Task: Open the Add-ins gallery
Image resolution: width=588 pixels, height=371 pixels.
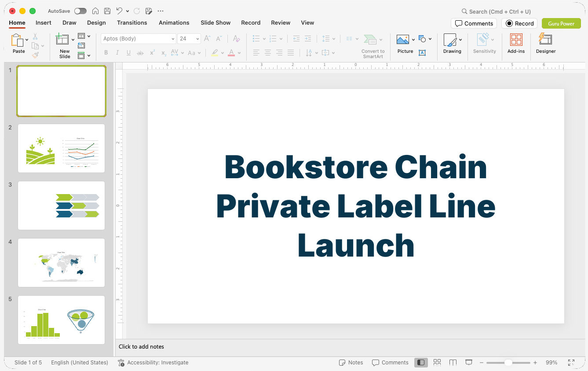Action: (516, 44)
